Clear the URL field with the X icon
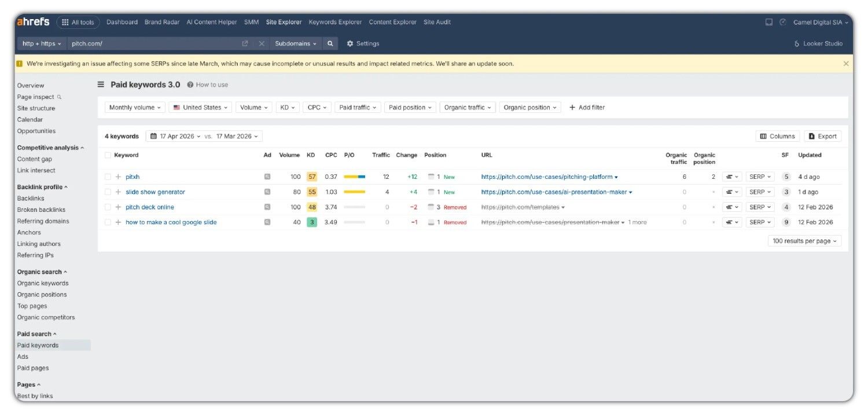 click(x=262, y=43)
